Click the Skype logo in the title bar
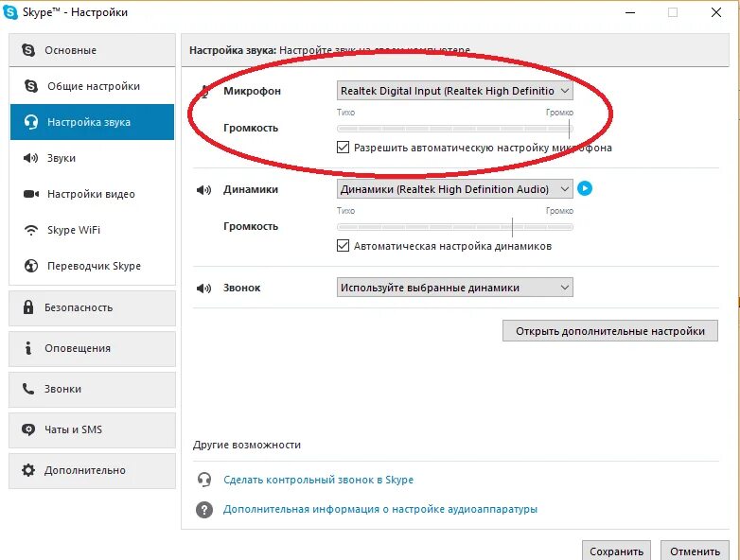 (9, 11)
